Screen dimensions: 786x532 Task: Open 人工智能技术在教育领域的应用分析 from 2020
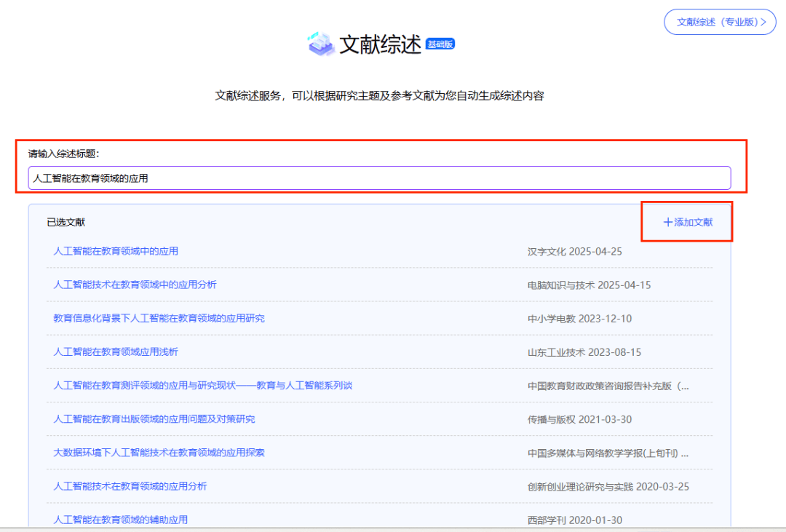[x=130, y=486]
